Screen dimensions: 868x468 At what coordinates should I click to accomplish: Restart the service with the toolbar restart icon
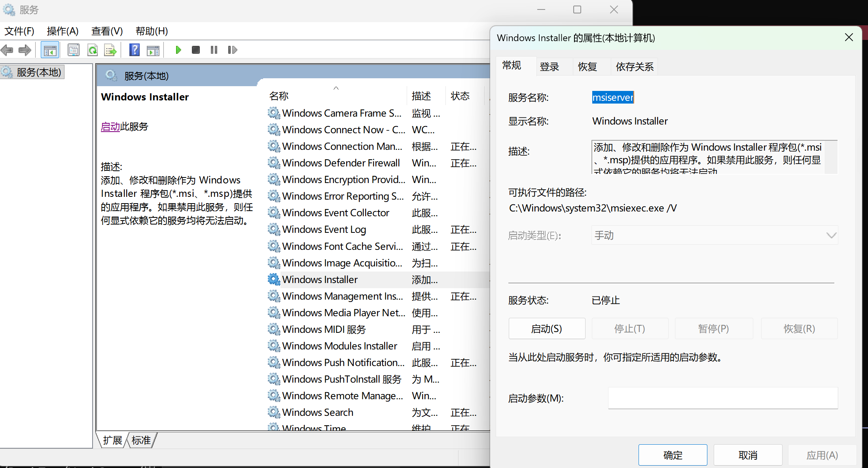tap(233, 50)
